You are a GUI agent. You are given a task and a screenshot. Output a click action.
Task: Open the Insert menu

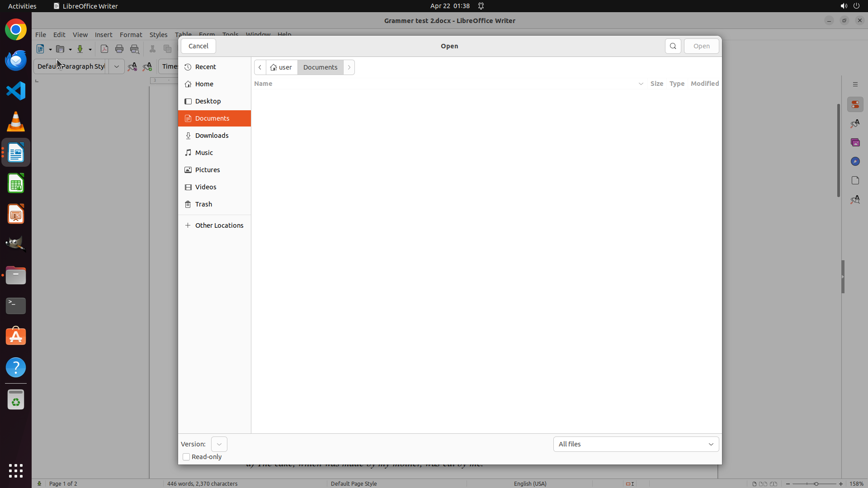tap(103, 35)
